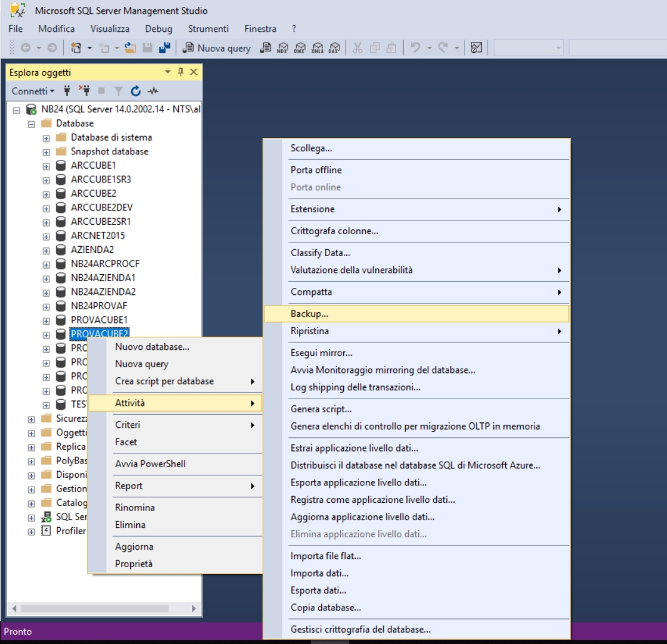
Task: Click the Save All disks icon
Action: tap(166, 48)
